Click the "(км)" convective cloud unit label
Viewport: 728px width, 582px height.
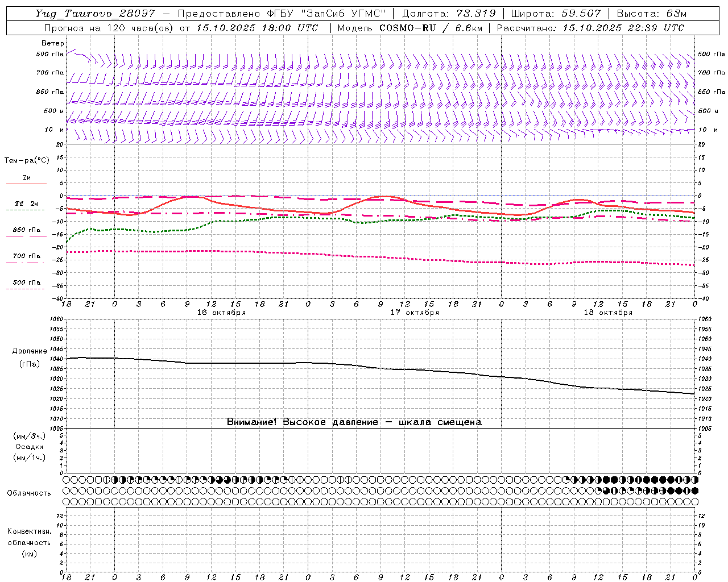(x=29, y=554)
